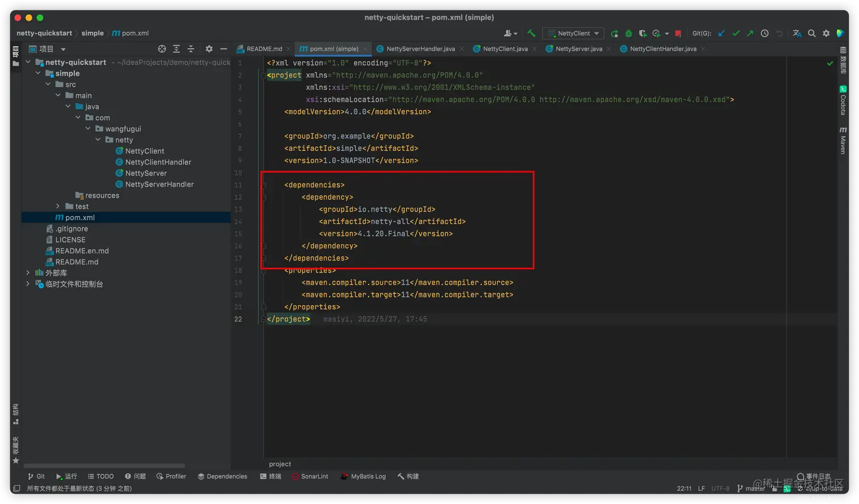Collapse the netty-quickstart root node

pyautogui.click(x=28, y=62)
